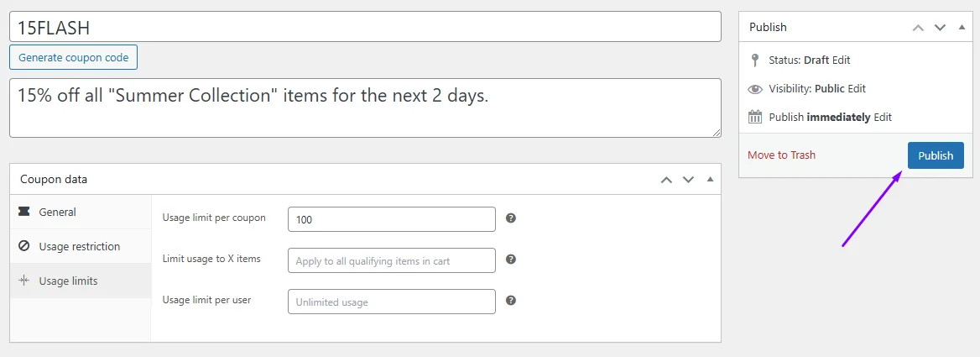Viewport: 980px width, 357px height.
Task: Click the key icon next to Status
Action: [x=755, y=60]
